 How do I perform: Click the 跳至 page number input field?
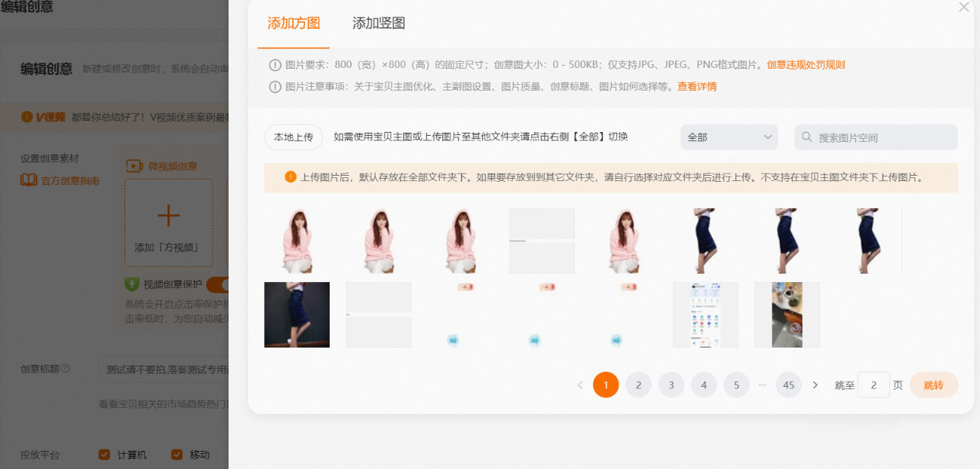(873, 385)
